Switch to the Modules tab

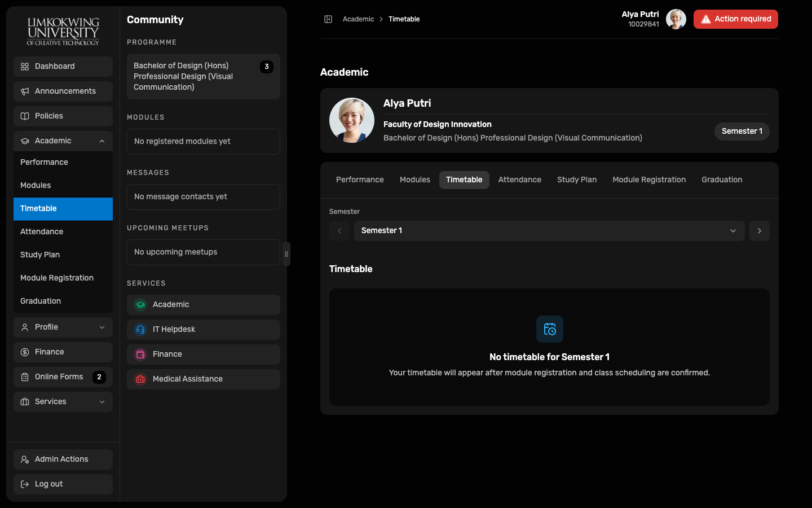[x=415, y=180]
